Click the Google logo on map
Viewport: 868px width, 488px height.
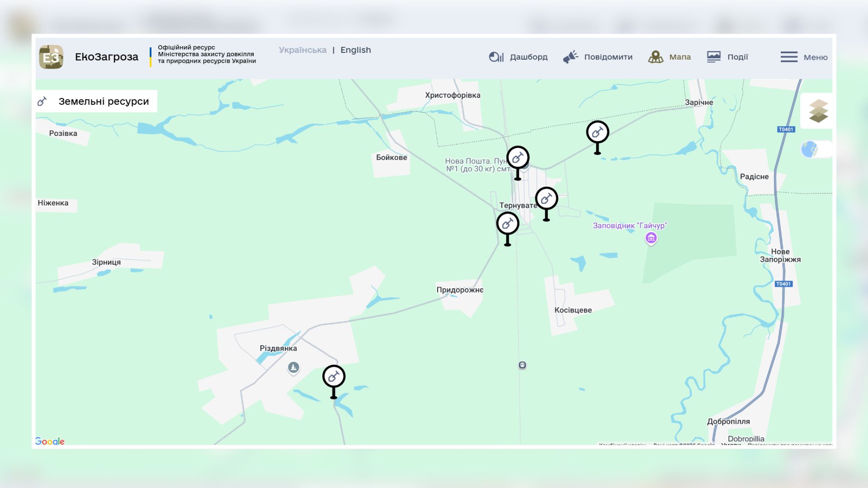50,441
